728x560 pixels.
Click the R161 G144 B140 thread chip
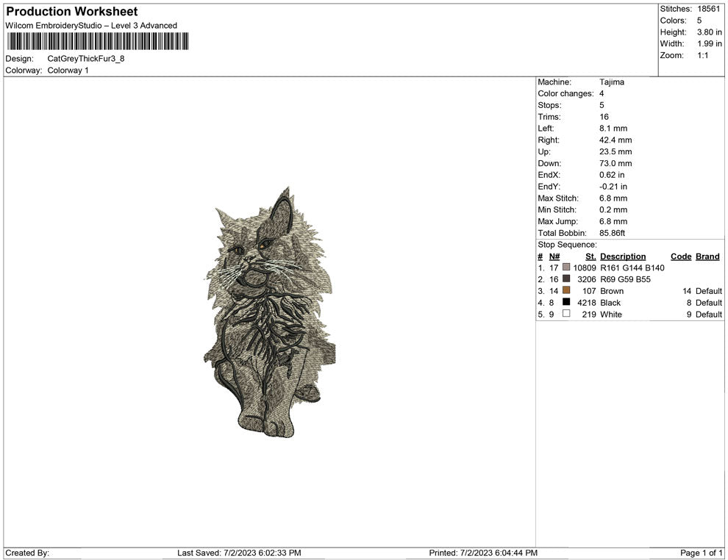pos(566,268)
